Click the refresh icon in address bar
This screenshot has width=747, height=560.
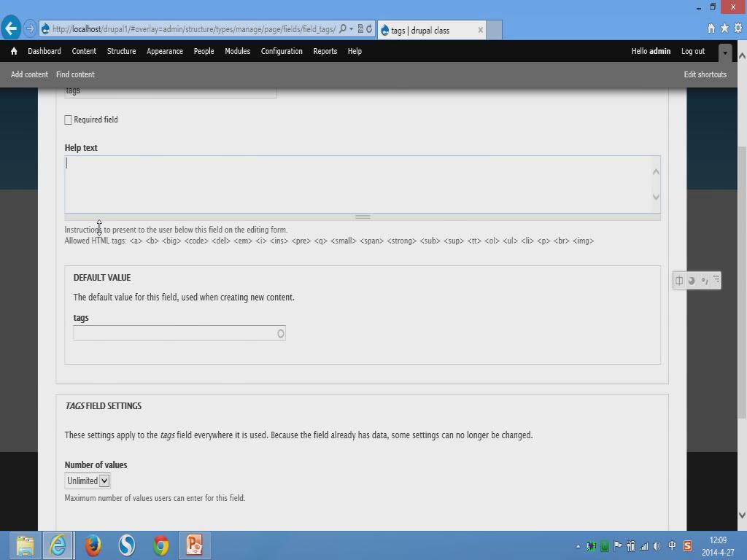pos(369,29)
